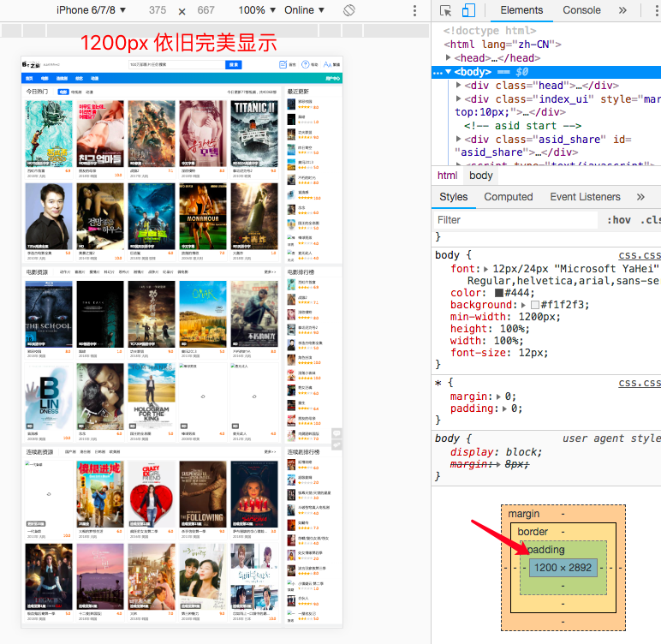Open the iPhone 6/7/8 device dropdown
This screenshot has height=644, width=661.
[x=91, y=10]
